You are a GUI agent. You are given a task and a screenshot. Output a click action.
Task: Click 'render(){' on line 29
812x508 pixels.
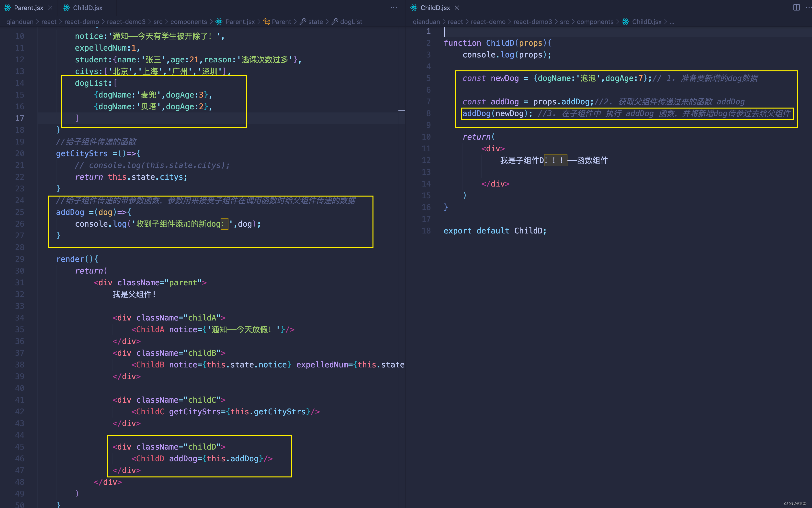pos(77,259)
